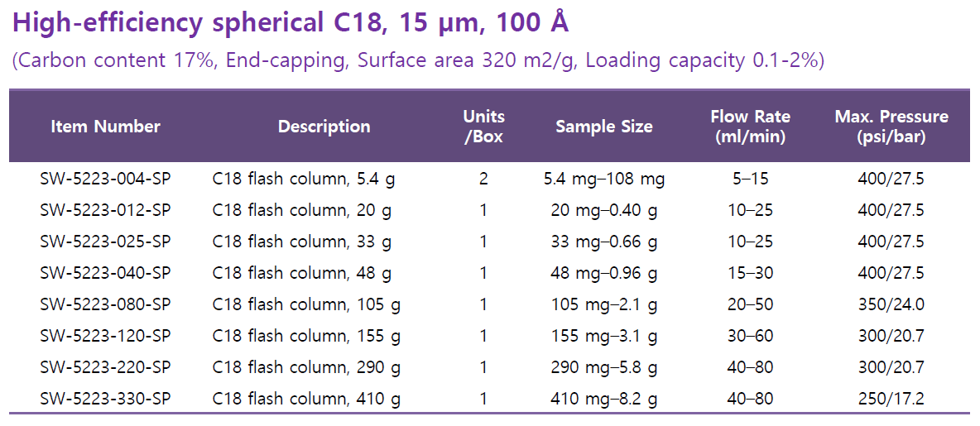Click the carbon content subtitle line
The image size is (980, 426).
coord(418,61)
